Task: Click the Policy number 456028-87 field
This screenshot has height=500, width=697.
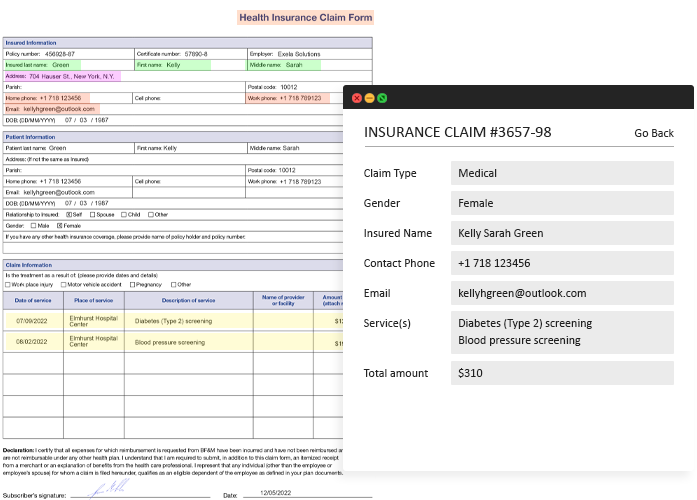Action: coord(68,54)
